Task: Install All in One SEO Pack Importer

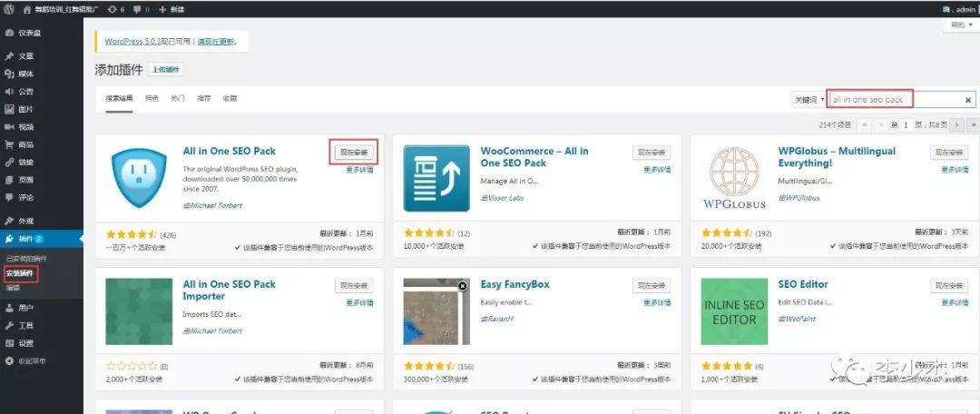Action: click(354, 285)
